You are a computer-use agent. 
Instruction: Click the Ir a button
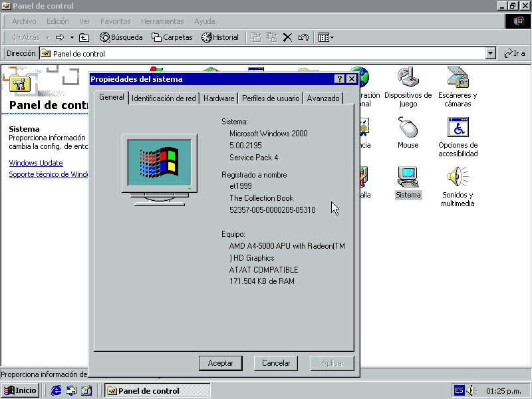click(x=515, y=54)
